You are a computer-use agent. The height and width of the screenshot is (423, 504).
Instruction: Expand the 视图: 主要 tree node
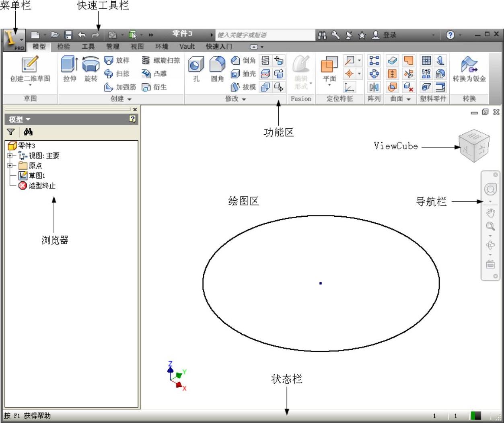pyautogui.click(x=10, y=156)
